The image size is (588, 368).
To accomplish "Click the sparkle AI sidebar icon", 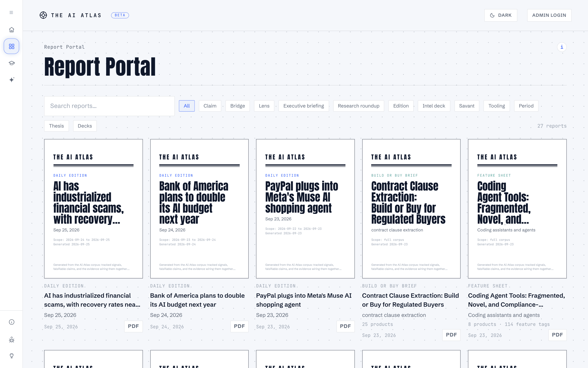I will click(x=11, y=80).
